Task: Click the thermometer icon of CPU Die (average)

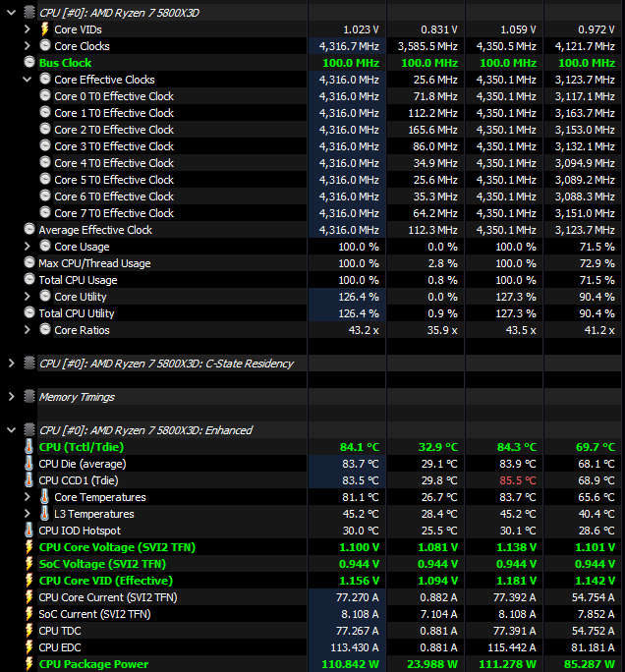Action: (x=28, y=464)
